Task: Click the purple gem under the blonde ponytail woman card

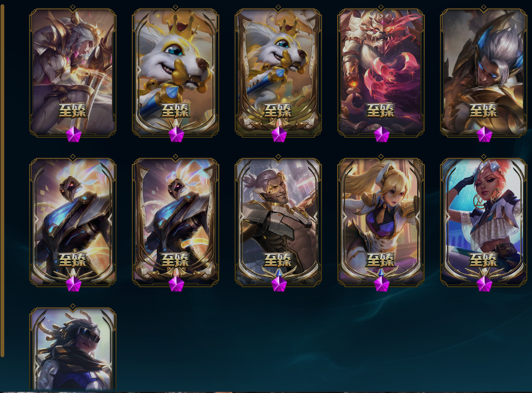Action: (x=382, y=284)
